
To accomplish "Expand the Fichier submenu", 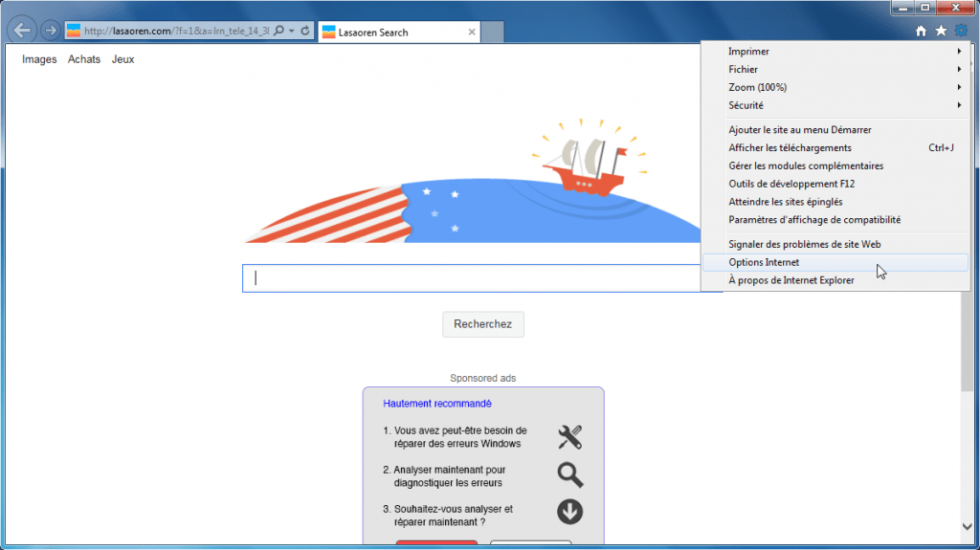I will click(835, 70).
